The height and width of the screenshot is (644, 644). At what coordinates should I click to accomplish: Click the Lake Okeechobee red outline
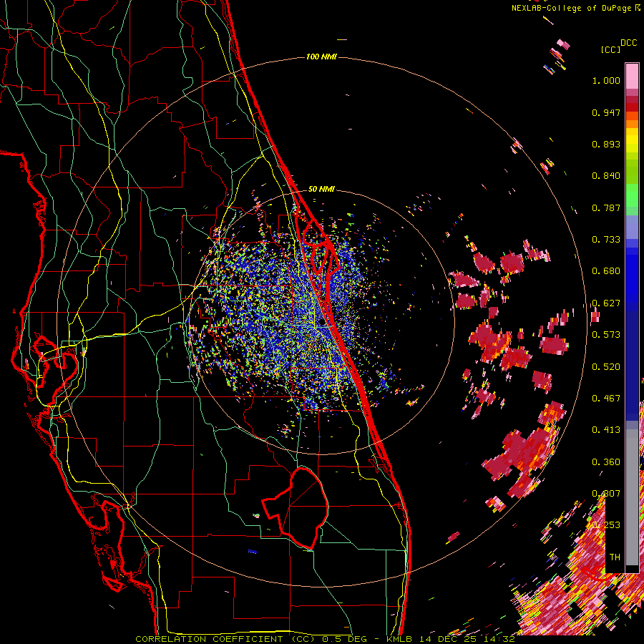(296, 508)
